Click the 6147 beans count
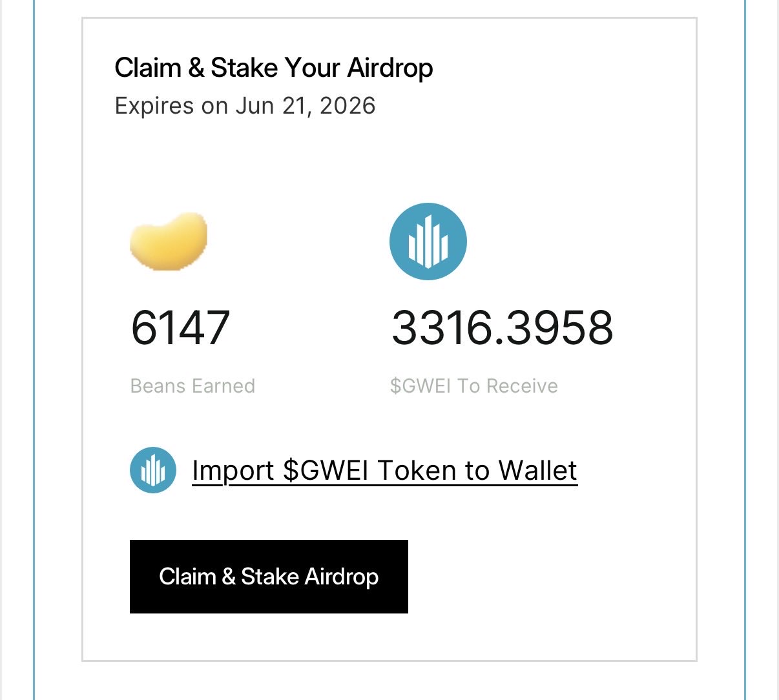 tap(180, 327)
